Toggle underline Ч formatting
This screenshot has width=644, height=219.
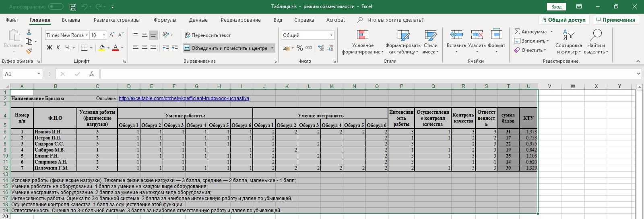67,48
